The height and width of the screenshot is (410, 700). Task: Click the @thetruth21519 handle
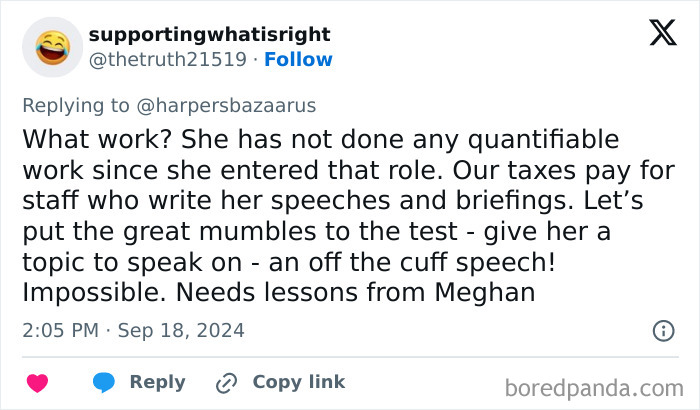(x=167, y=59)
